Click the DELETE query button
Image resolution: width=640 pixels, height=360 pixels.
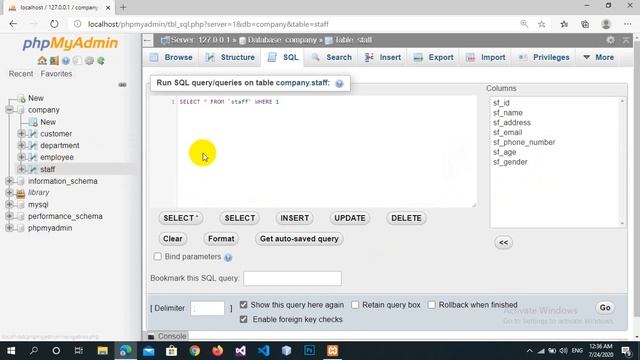pos(406,218)
